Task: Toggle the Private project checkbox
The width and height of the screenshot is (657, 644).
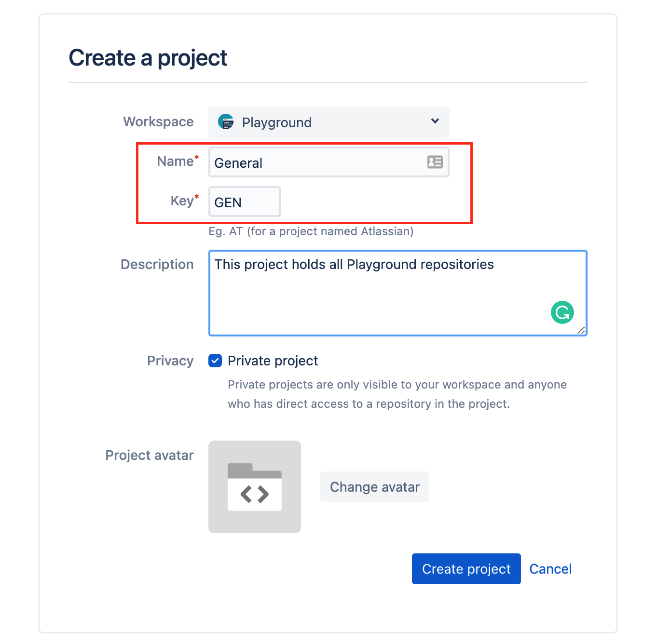Action: (215, 361)
